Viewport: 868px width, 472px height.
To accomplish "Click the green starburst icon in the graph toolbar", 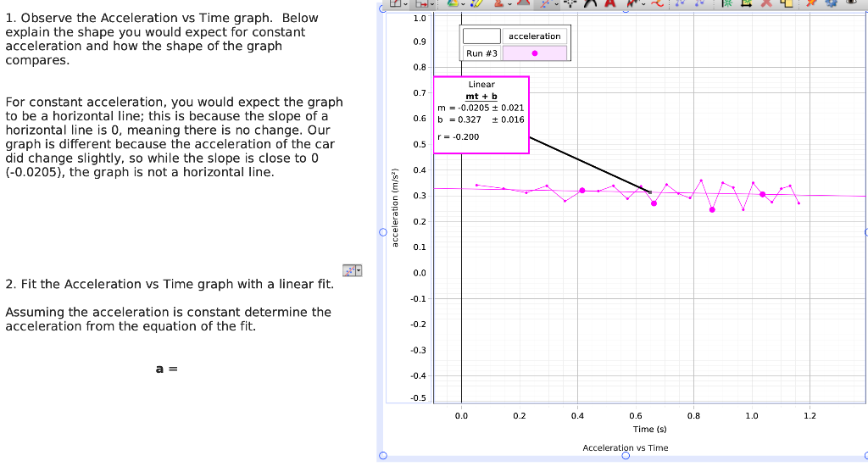I will [x=727, y=3].
